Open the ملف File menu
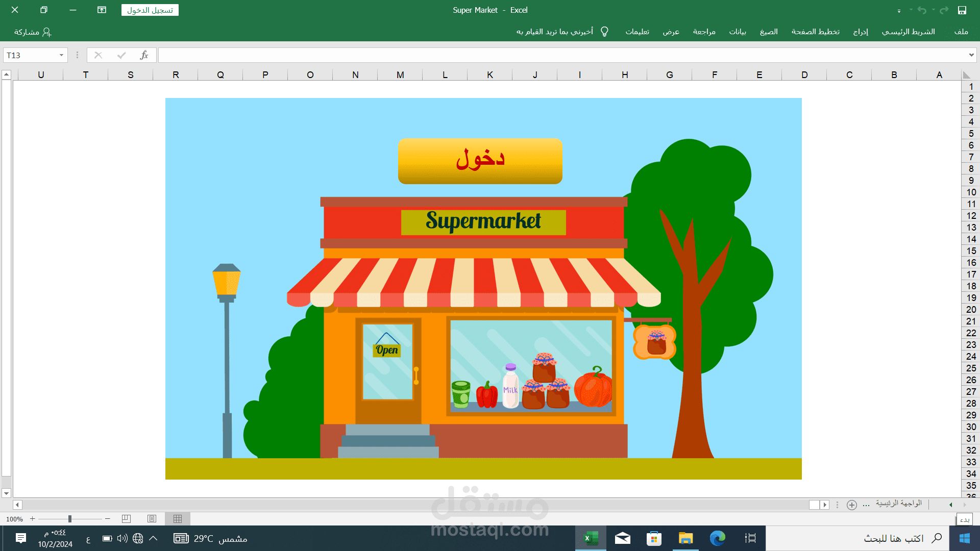The width and height of the screenshot is (980, 551). click(961, 32)
